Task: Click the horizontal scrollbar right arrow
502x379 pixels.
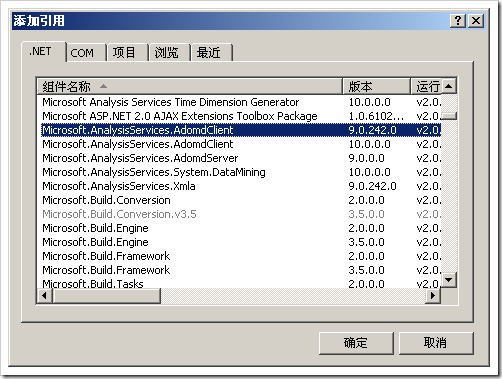Action: [433, 296]
